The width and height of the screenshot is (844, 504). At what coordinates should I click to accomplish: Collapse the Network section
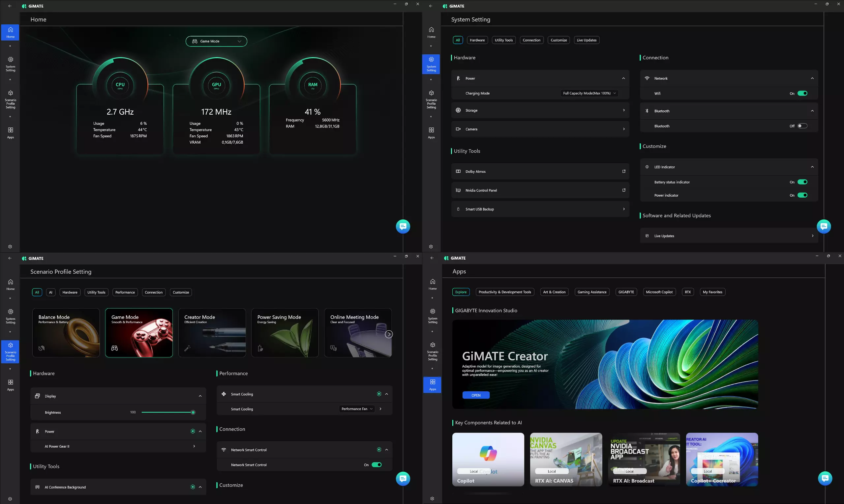coord(812,78)
